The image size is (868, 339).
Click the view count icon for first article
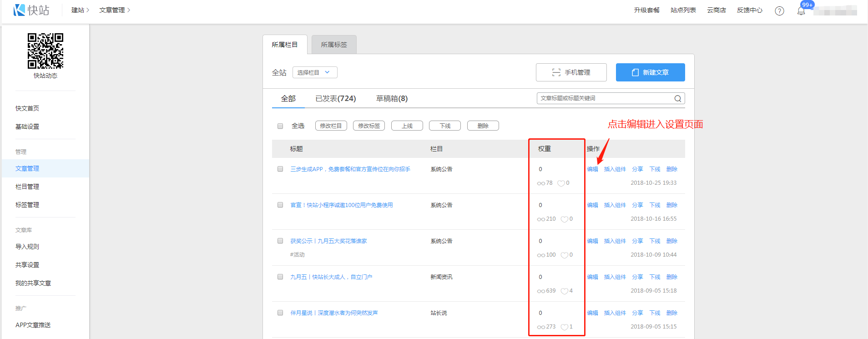(541, 183)
